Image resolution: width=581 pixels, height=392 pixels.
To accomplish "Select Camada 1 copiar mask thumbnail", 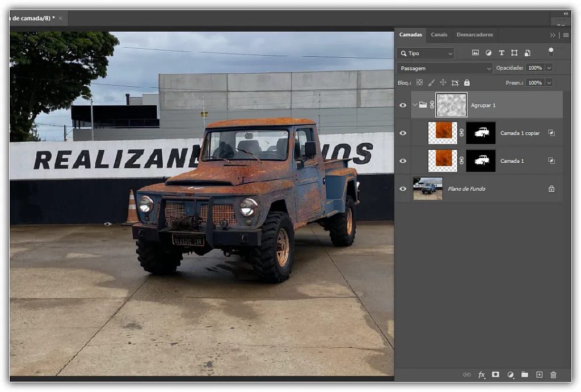I will tap(481, 133).
